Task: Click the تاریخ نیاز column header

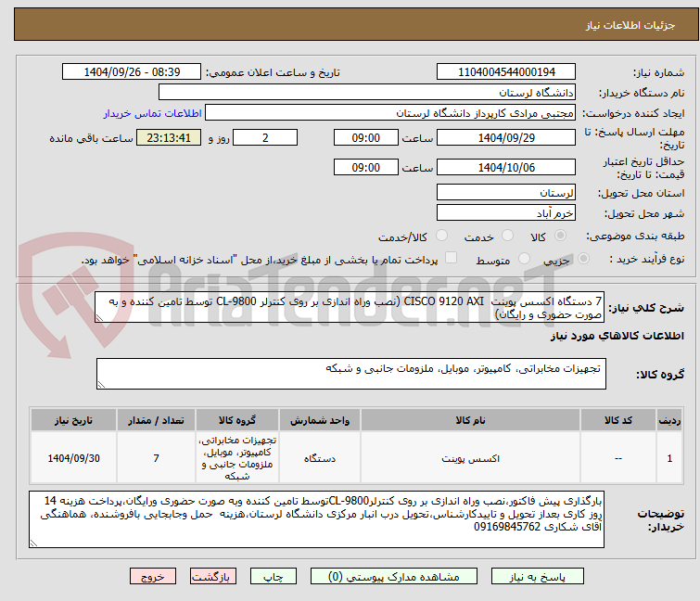Action: point(73,420)
